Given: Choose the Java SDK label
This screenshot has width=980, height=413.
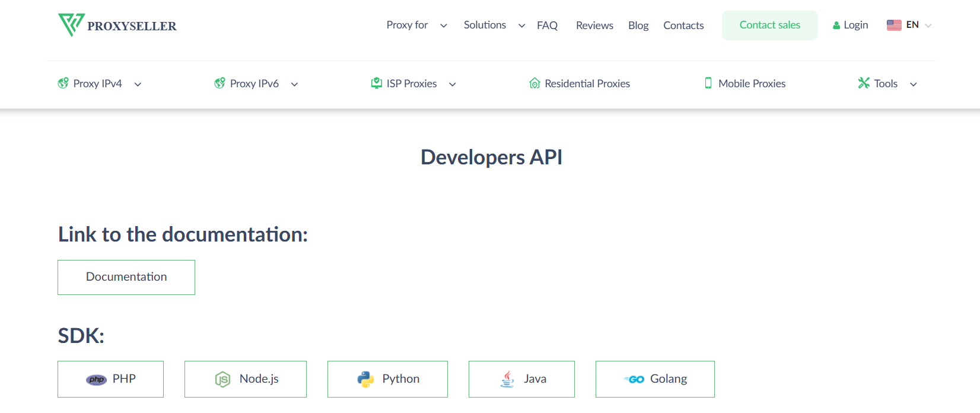Looking at the screenshot, I should click(535, 379).
